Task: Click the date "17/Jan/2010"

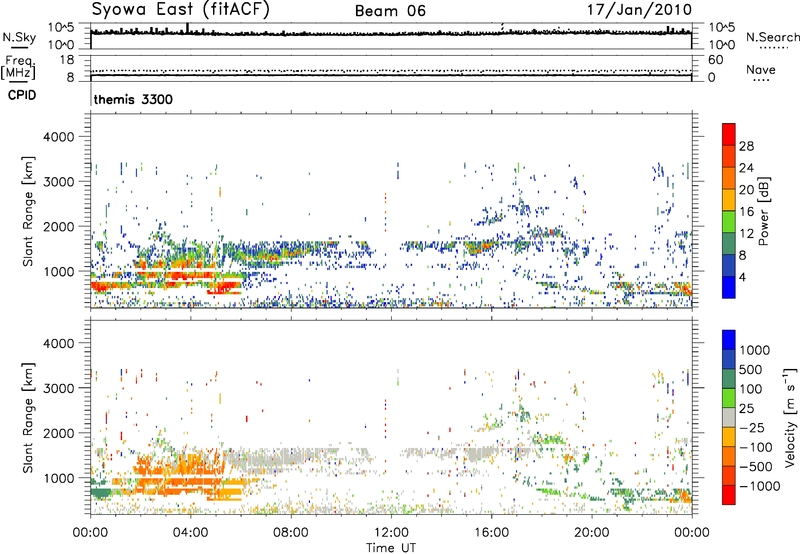Action: point(639,9)
